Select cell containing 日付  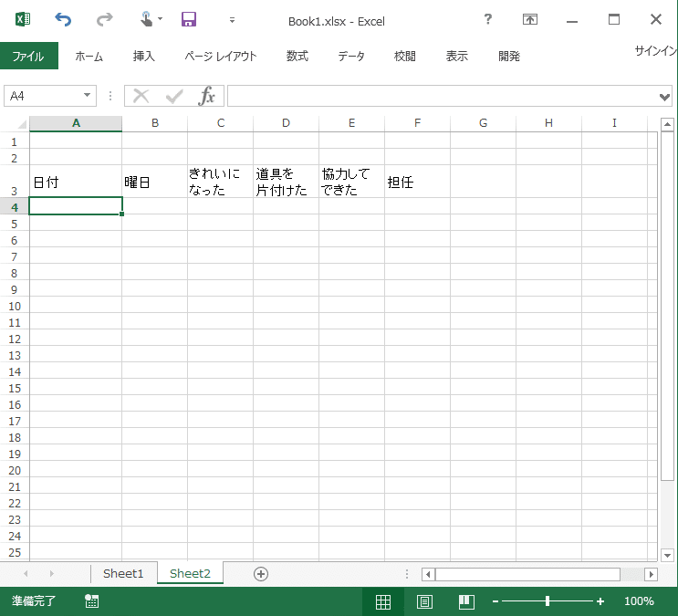(76, 182)
